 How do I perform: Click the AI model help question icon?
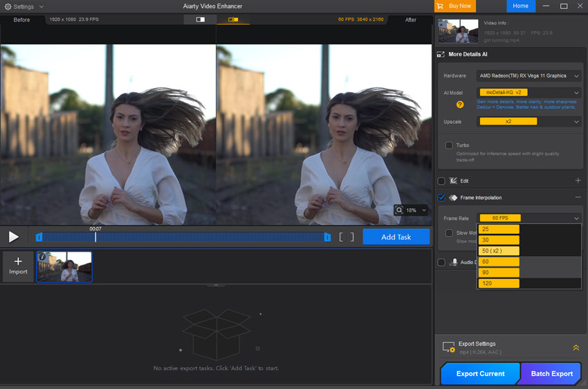[x=460, y=105]
